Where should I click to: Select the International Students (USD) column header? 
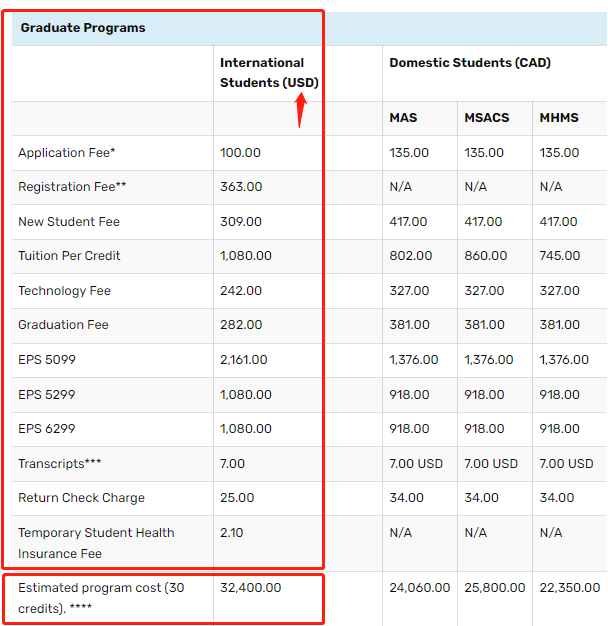[268, 73]
